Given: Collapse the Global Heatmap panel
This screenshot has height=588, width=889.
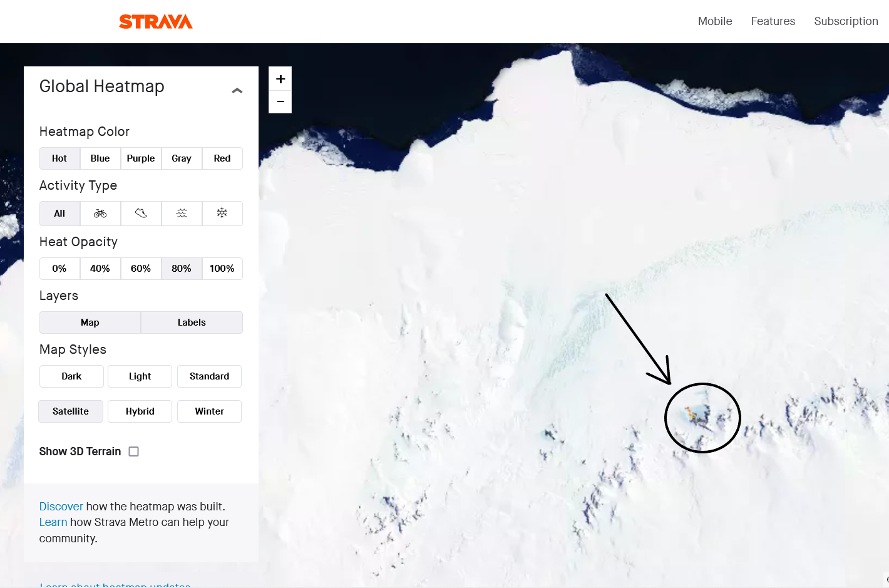Looking at the screenshot, I should click(x=237, y=91).
